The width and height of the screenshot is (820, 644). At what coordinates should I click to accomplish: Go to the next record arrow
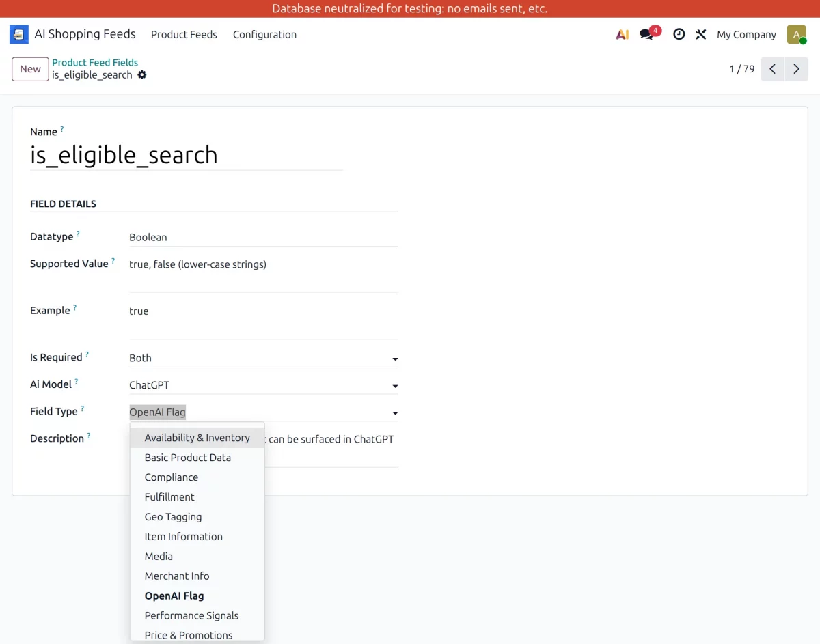796,69
